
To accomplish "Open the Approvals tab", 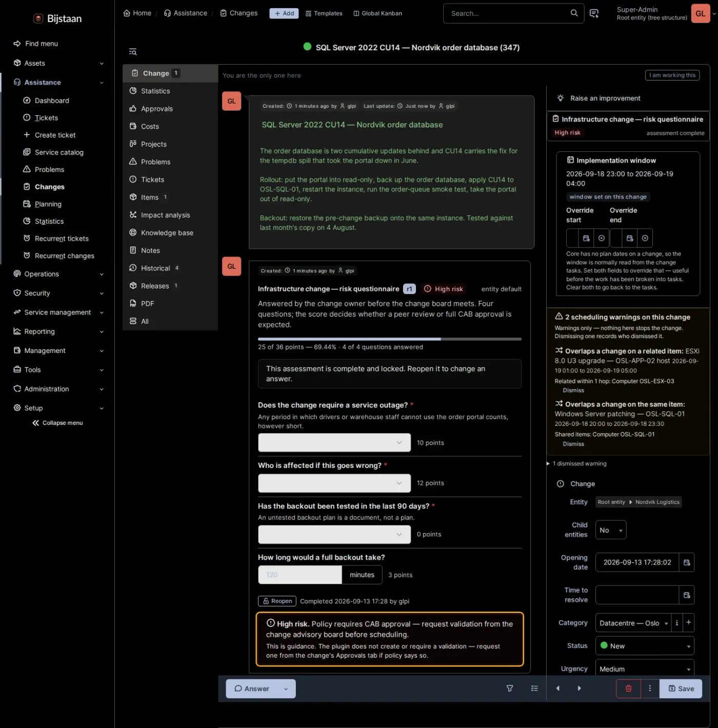I will 170,109.
